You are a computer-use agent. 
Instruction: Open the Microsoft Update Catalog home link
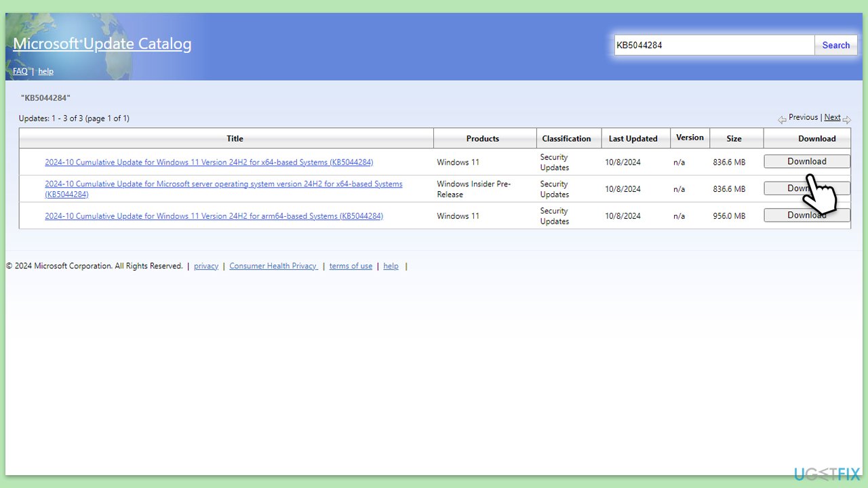(102, 44)
